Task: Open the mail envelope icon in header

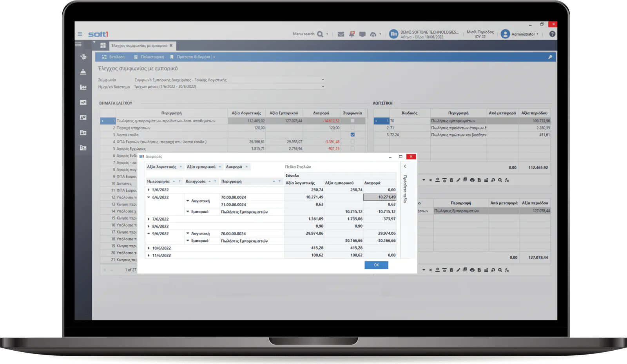Action: coord(341,34)
